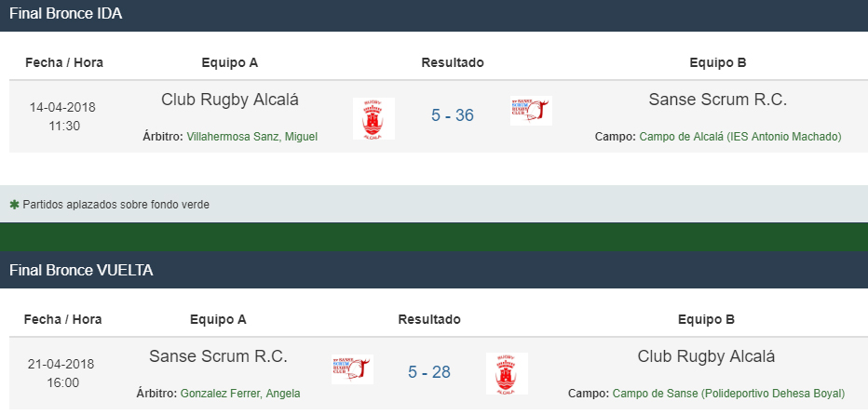
Task: Open referee Gonzalez Ferrer, Angela link
Action: [240, 394]
